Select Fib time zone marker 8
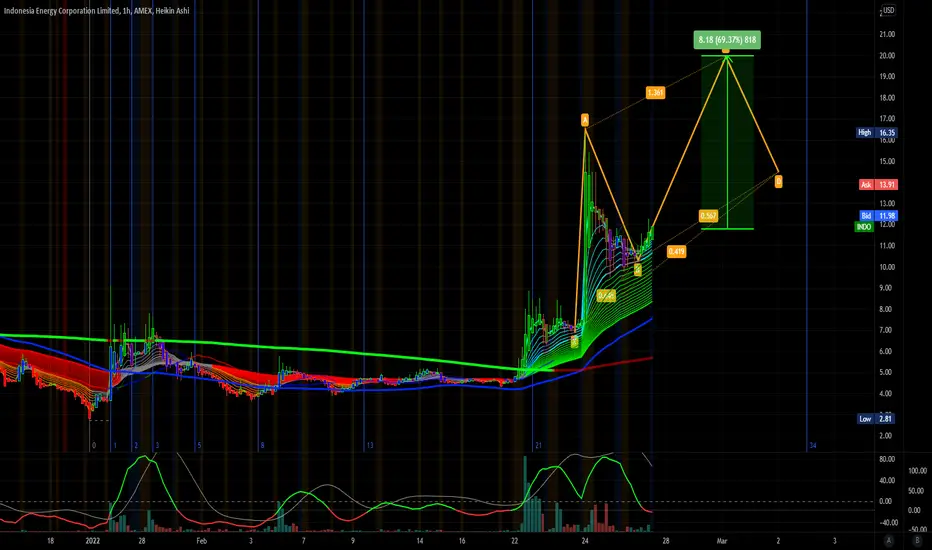 [x=262, y=445]
